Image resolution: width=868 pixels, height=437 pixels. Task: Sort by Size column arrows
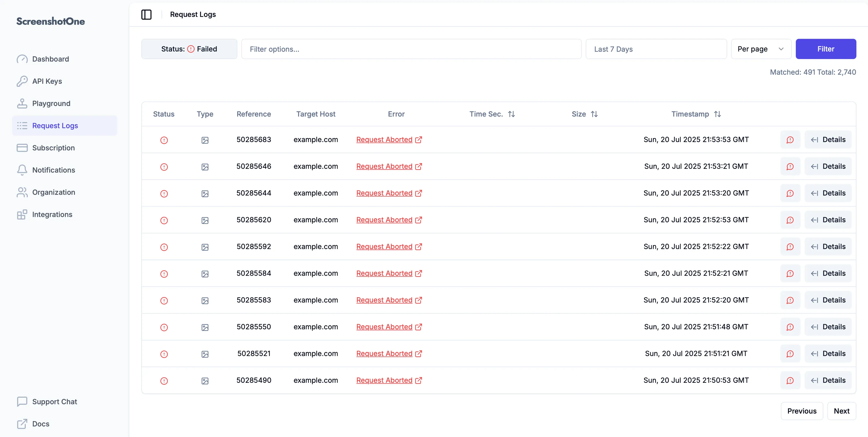(594, 114)
